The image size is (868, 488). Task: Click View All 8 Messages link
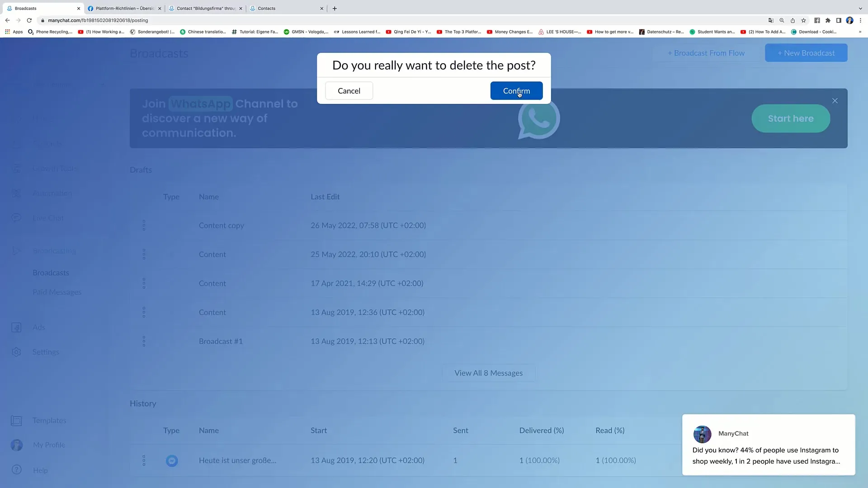489,372
